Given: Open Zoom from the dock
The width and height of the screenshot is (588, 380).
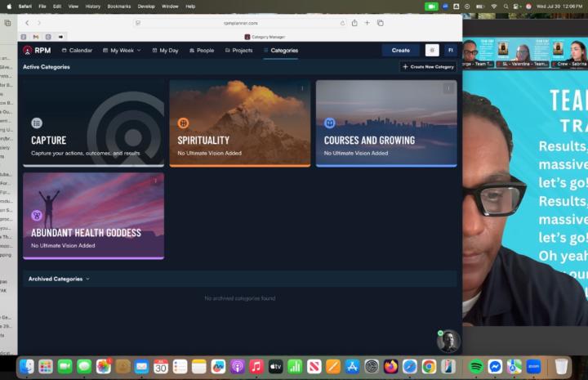Looking at the screenshot, I should pyautogui.click(x=533, y=366).
